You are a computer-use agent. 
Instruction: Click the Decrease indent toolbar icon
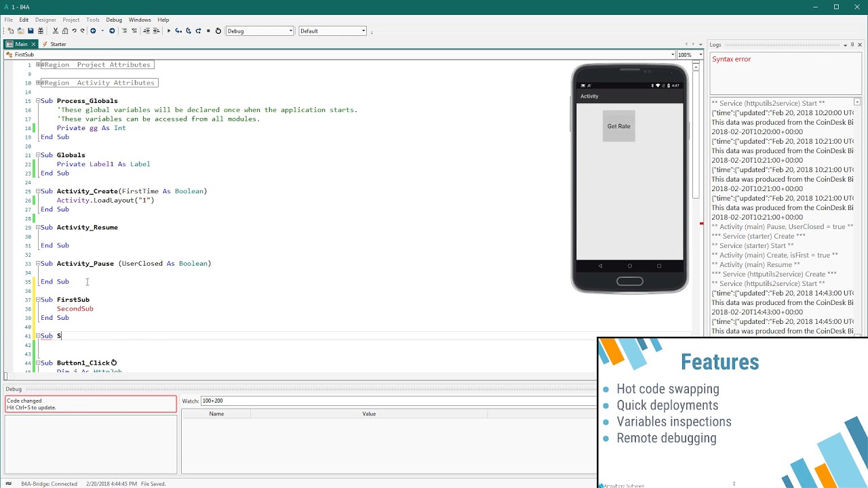[x=146, y=30]
